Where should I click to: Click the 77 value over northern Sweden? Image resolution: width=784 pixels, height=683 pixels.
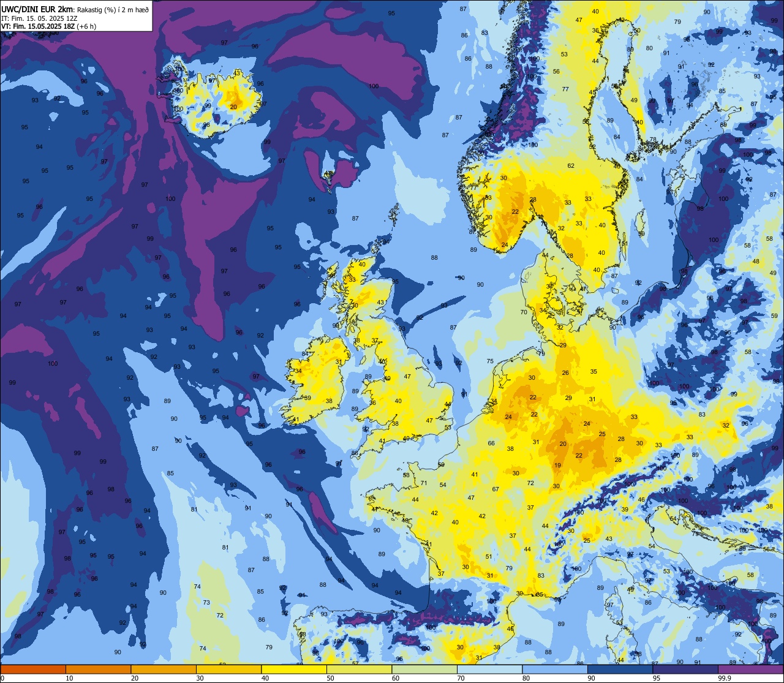point(565,89)
